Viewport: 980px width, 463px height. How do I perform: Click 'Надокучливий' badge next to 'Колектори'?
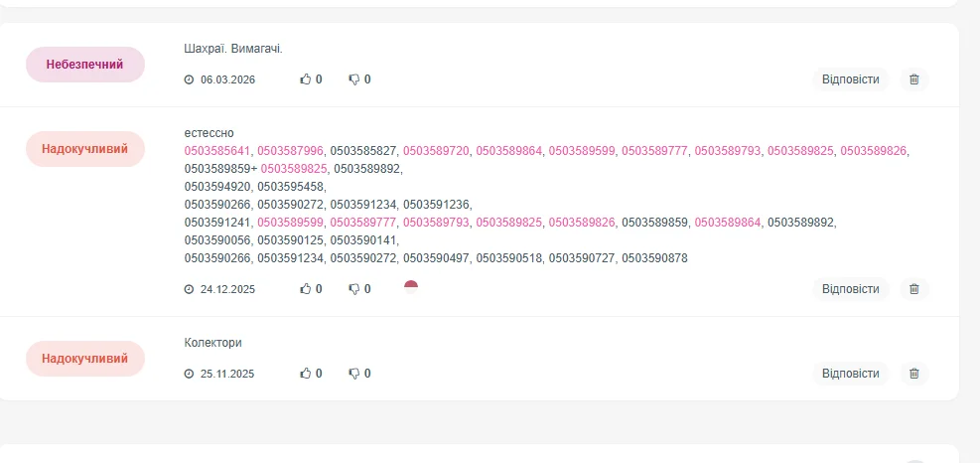pyautogui.click(x=85, y=359)
